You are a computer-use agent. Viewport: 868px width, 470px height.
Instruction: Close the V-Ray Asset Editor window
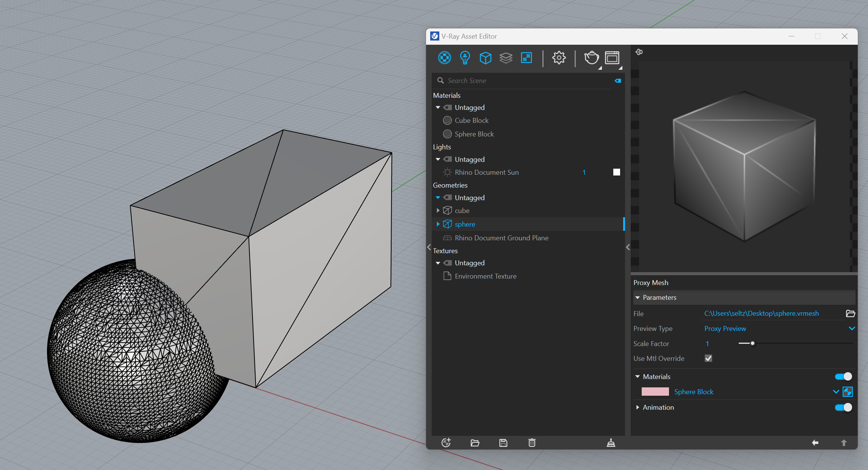(x=844, y=36)
